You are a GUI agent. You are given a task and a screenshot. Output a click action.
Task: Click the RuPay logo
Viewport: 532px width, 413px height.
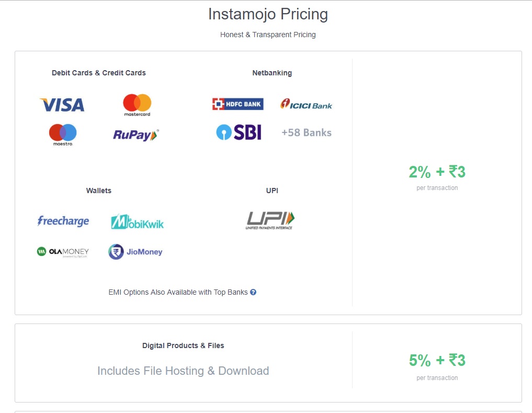pos(135,135)
